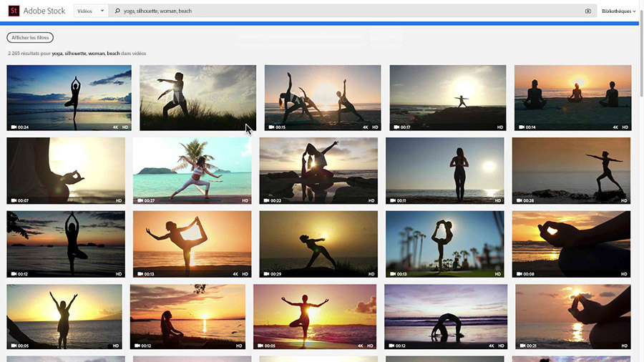Click the video camera icon beside 00:24
This screenshot has height=362, width=644.
tap(14, 127)
